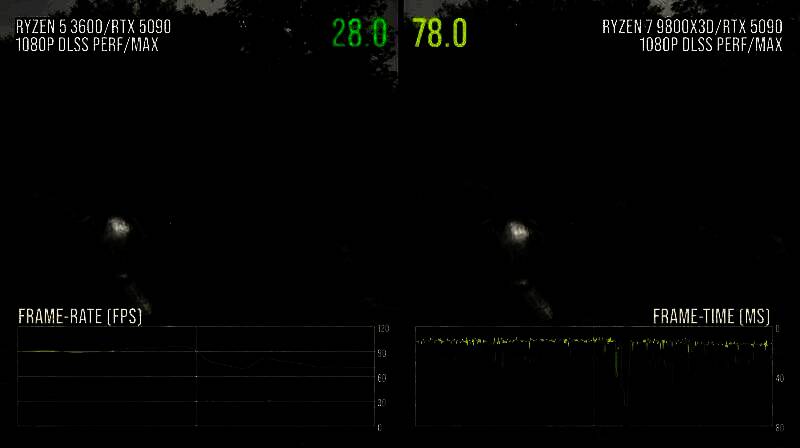Click the 90 axis label on frame-rate graph
This screenshot has height=448, width=800.
coord(382,354)
